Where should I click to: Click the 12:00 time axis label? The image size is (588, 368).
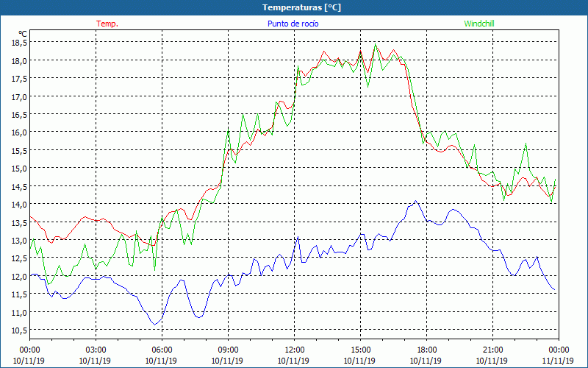[295, 350]
